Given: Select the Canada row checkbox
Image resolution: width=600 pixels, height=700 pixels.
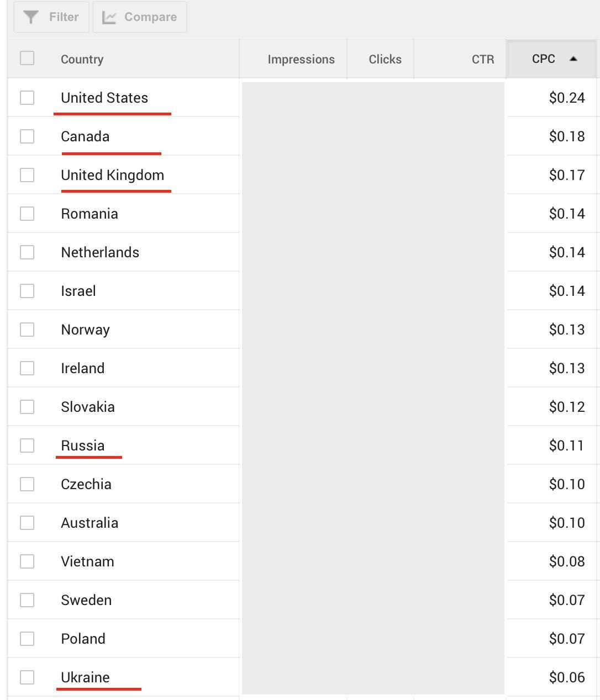Looking at the screenshot, I should click(27, 136).
